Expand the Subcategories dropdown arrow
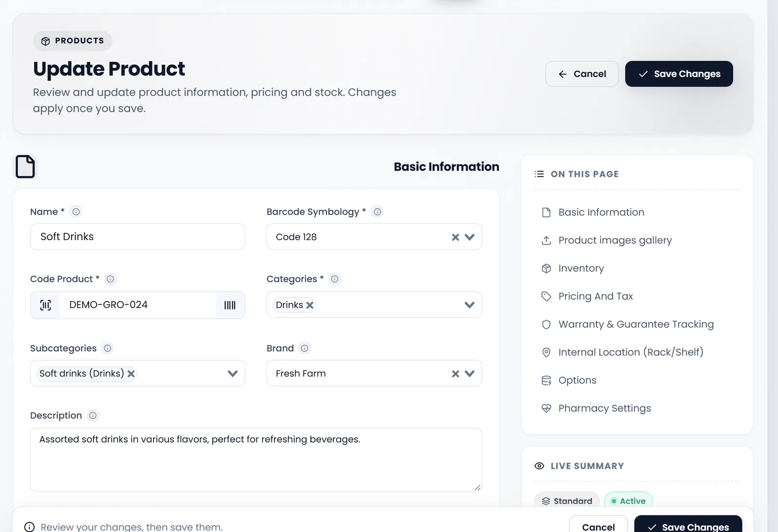 232,374
